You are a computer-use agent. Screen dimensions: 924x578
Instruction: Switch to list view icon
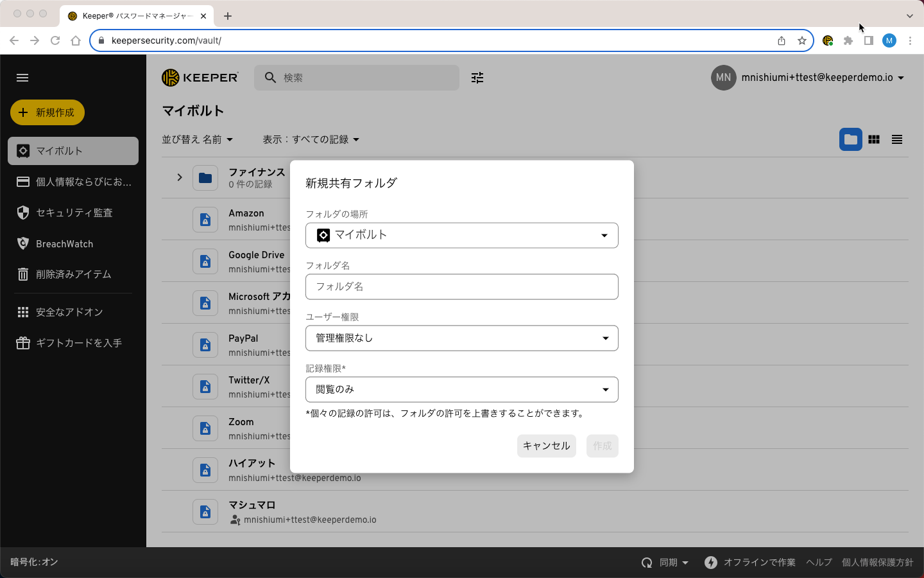(897, 139)
